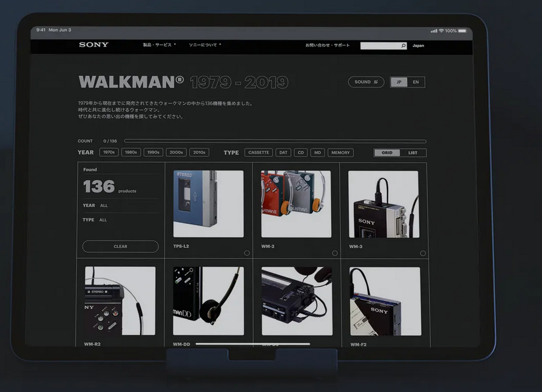
Task: Filter by the 1990s year
Action: click(153, 152)
